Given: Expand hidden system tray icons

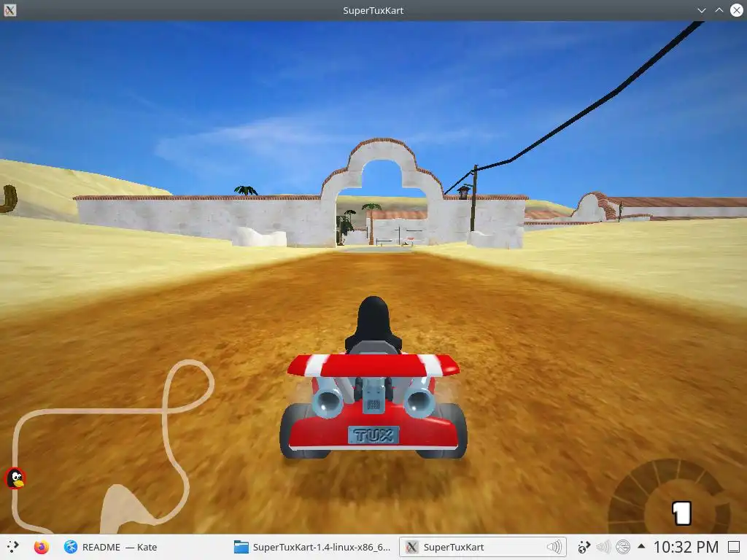Looking at the screenshot, I should pos(641,547).
